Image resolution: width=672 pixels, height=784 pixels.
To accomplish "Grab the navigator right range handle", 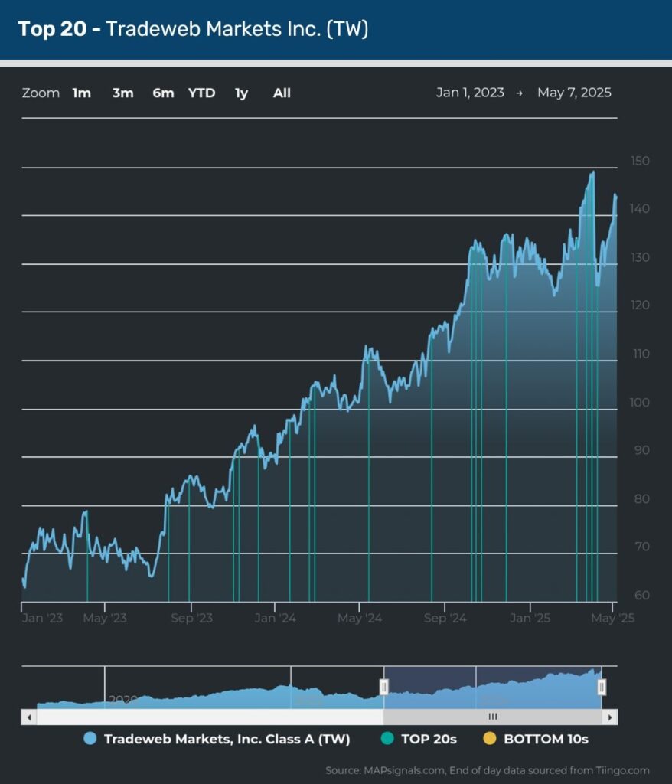I will pos(602,687).
